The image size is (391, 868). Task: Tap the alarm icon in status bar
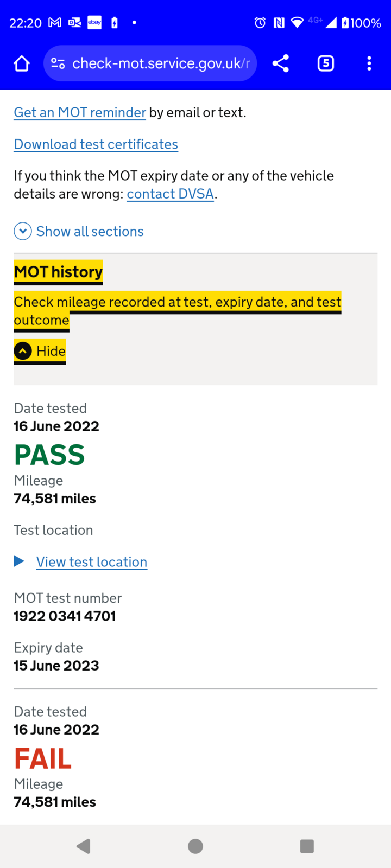pos(260,23)
